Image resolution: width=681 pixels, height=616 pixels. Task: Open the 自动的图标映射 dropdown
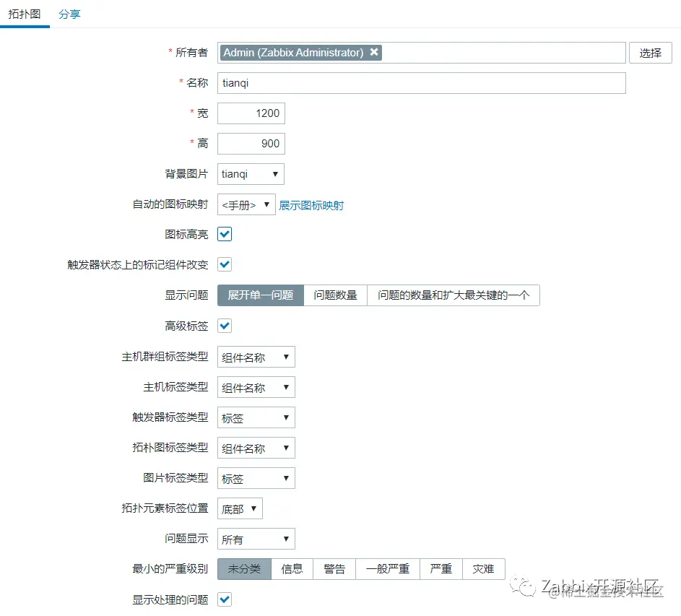click(x=246, y=204)
